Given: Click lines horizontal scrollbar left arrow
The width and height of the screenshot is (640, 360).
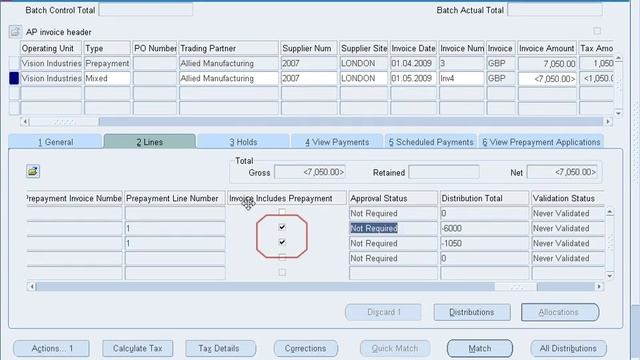Looking at the screenshot, I should point(31,287).
